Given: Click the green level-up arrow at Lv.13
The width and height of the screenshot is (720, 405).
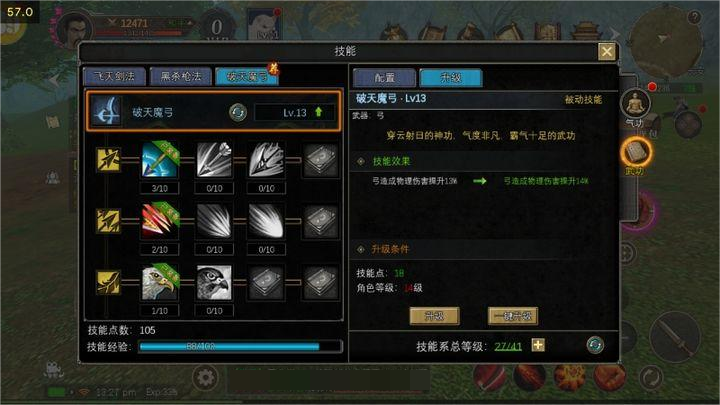Looking at the screenshot, I should click(x=318, y=112).
